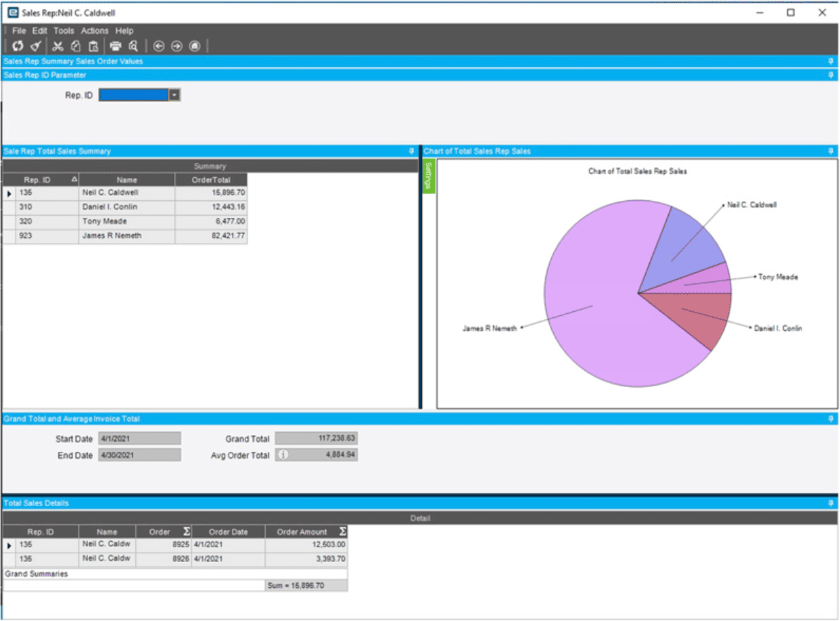Pin the Total Sales Details panel

(831, 503)
